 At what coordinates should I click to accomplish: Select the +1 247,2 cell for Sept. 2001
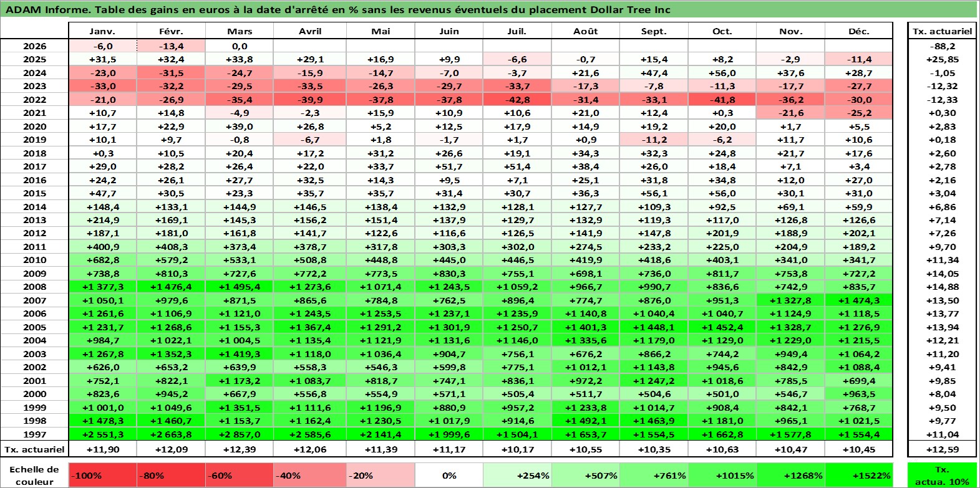[654, 381]
